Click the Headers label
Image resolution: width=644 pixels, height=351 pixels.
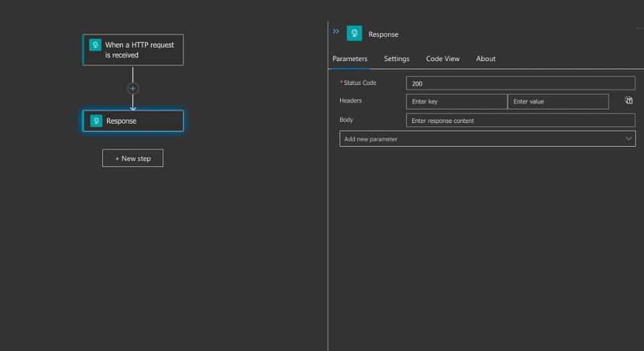point(351,100)
